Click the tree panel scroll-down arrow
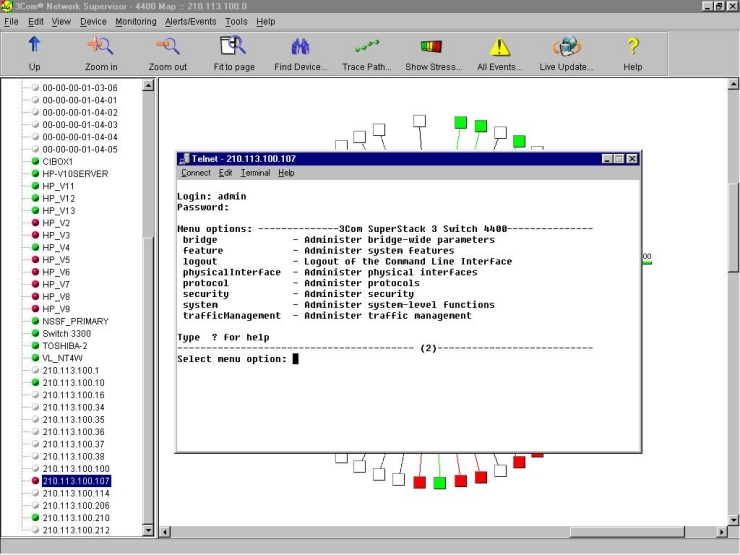Viewport: 740px width, 555px height. pyautogui.click(x=149, y=530)
